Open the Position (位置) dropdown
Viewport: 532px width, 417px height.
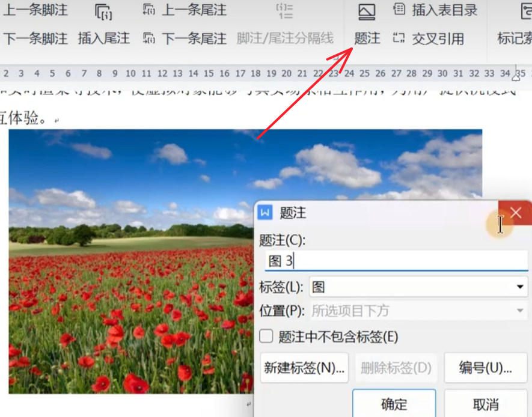(x=418, y=311)
